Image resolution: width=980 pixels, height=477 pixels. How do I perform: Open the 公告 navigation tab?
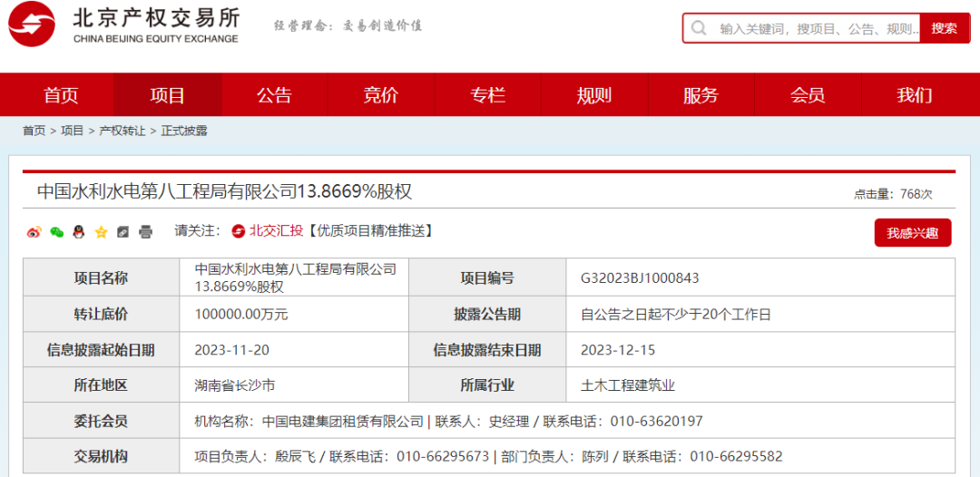click(x=274, y=95)
